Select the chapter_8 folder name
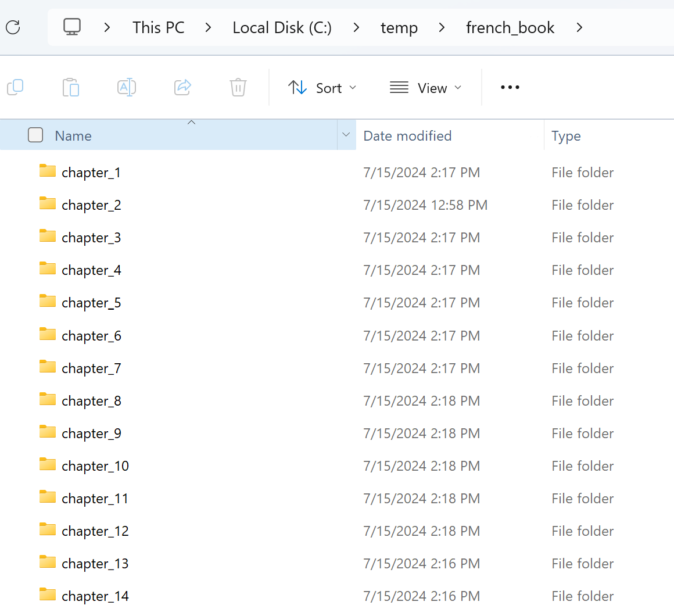The height and width of the screenshot is (616, 674). [x=91, y=402]
